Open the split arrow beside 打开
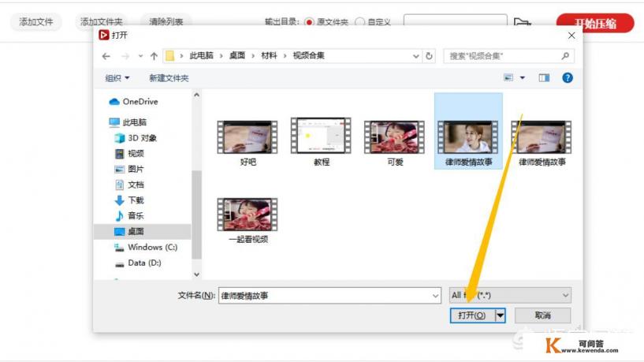Viewport: 644px width, 362px height. [x=501, y=315]
